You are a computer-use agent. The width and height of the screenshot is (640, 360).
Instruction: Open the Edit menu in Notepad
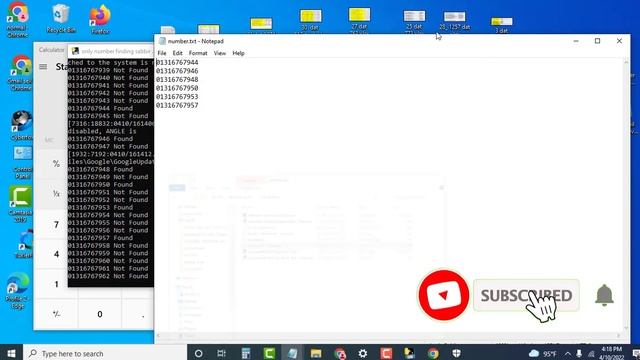click(x=177, y=53)
